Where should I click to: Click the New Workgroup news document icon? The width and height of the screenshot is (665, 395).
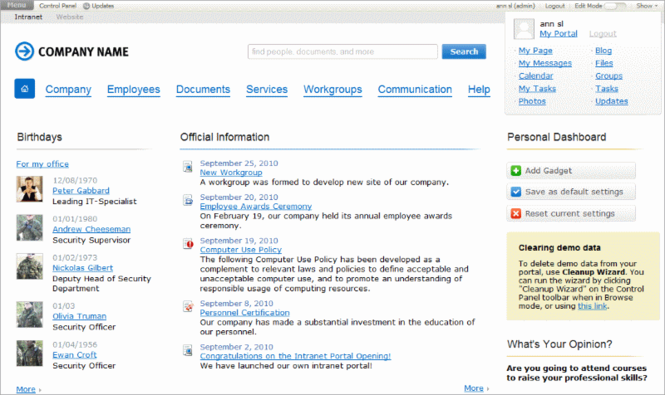[188, 166]
